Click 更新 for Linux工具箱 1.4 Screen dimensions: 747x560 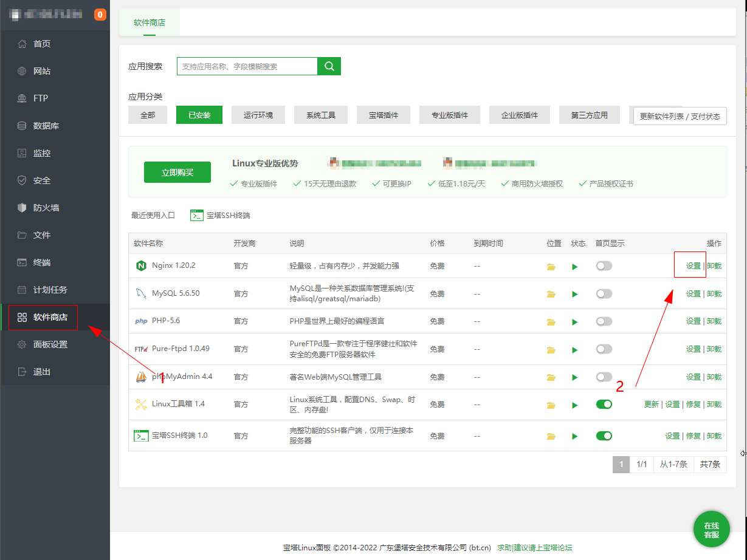click(x=652, y=404)
